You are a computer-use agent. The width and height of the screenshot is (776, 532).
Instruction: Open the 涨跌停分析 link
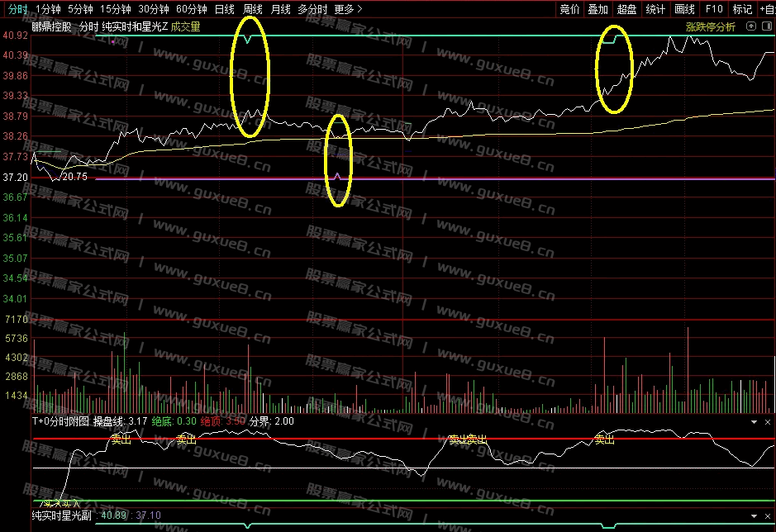(711, 26)
